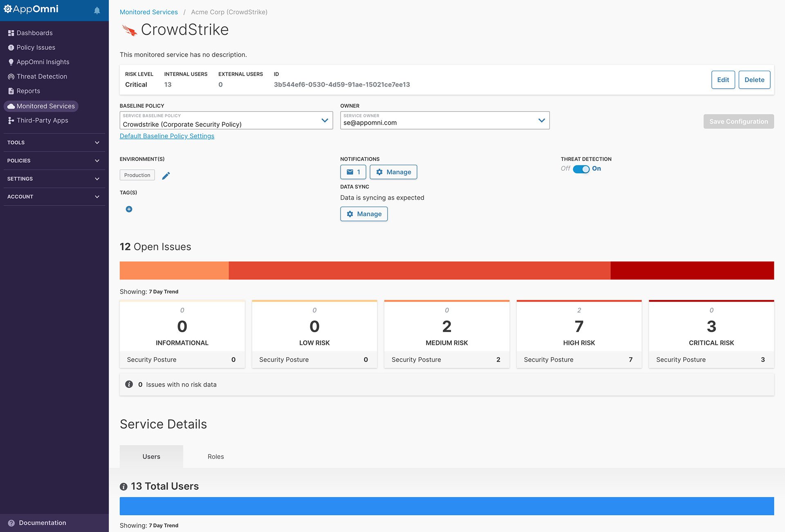
Task: Click the High Risk issues card
Action: click(579, 334)
